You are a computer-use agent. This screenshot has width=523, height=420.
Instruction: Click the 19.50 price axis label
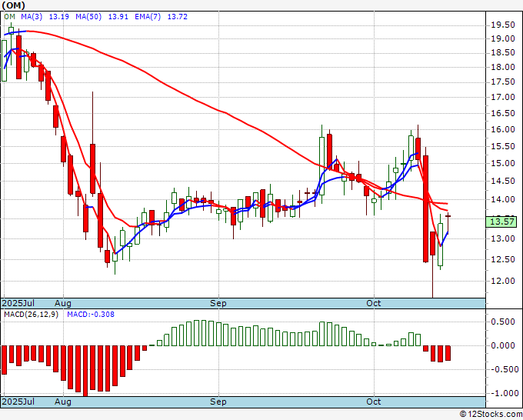503,25
